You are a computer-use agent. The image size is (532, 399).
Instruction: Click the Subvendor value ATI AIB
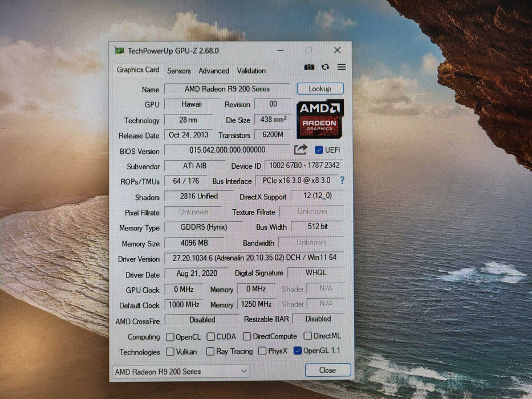(x=195, y=165)
